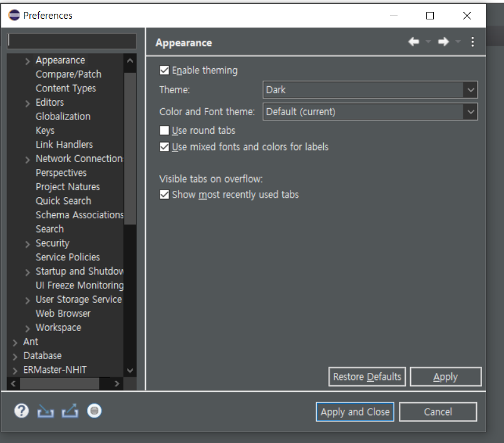Expand the Appearance tree node
The height and width of the screenshot is (443, 504).
pyautogui.click(x=28, y=61)
